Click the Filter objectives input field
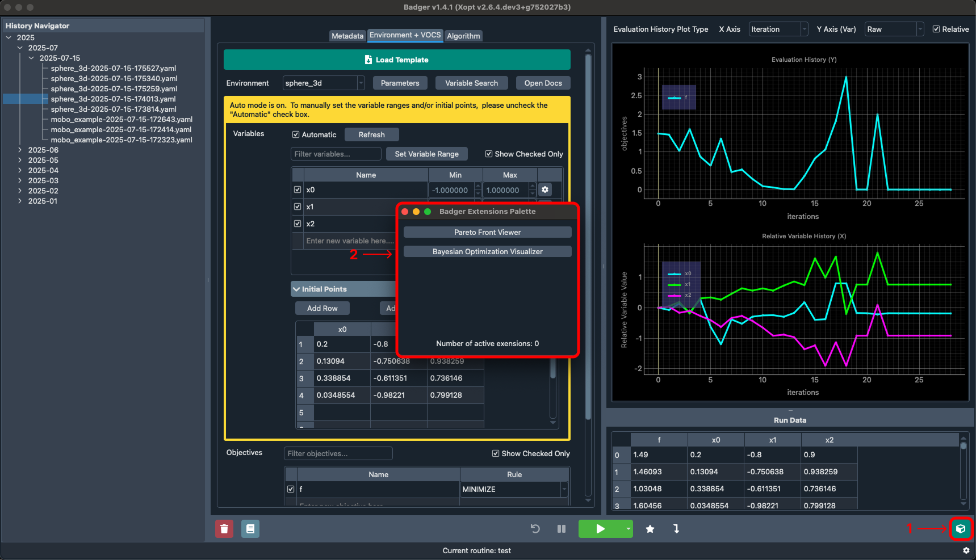 point(338,453)
